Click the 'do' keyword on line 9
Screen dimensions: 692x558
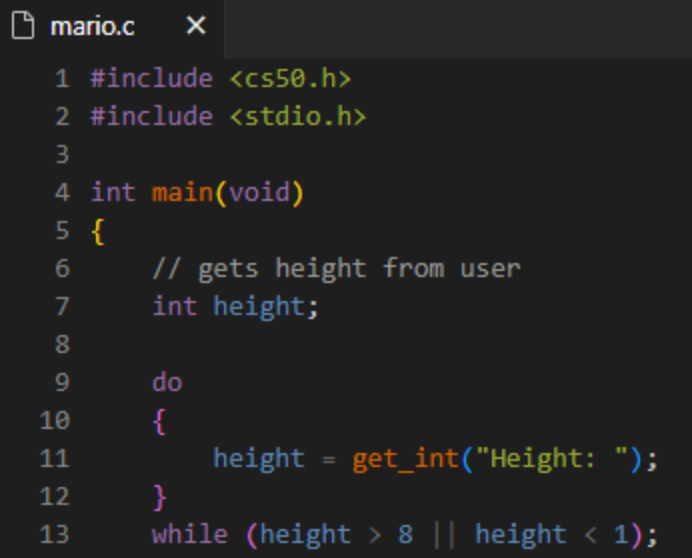tap(167, 382)
